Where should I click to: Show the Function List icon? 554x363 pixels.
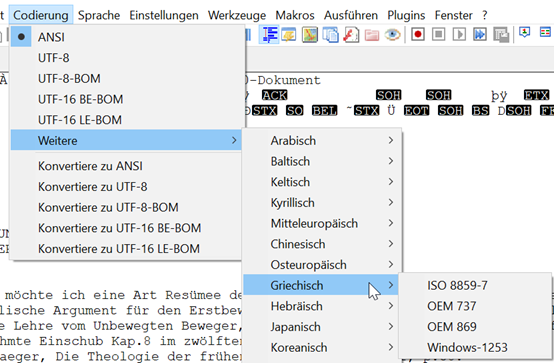coord(351,35)
